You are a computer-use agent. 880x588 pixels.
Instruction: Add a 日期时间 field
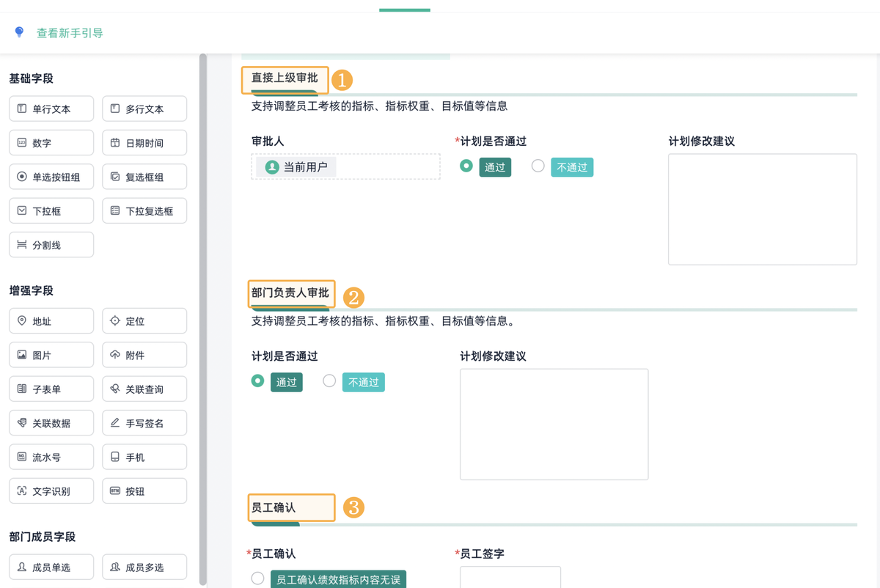coord(144,143)
